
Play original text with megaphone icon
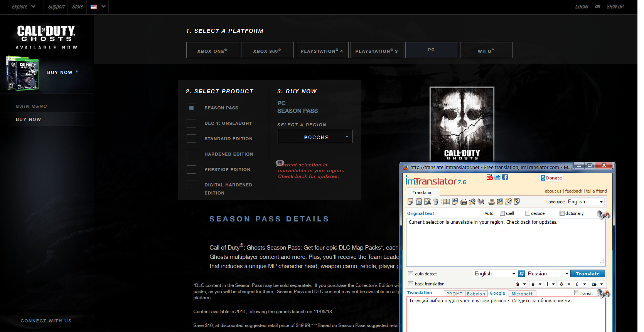click(603, 215)
